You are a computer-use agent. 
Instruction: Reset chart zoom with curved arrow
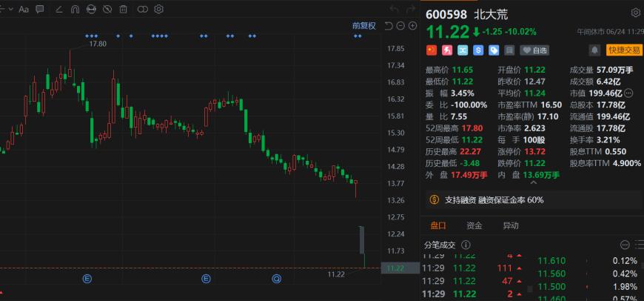[389, 26]
